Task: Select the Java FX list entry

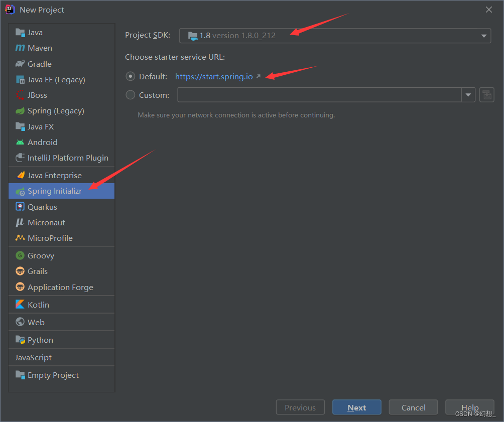Action: [61, 126]
